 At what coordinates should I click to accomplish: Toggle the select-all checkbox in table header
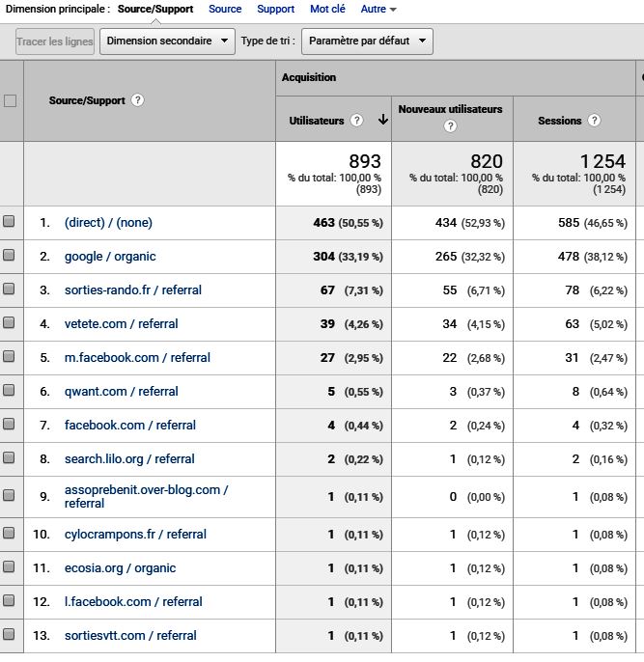pos(10,101)
